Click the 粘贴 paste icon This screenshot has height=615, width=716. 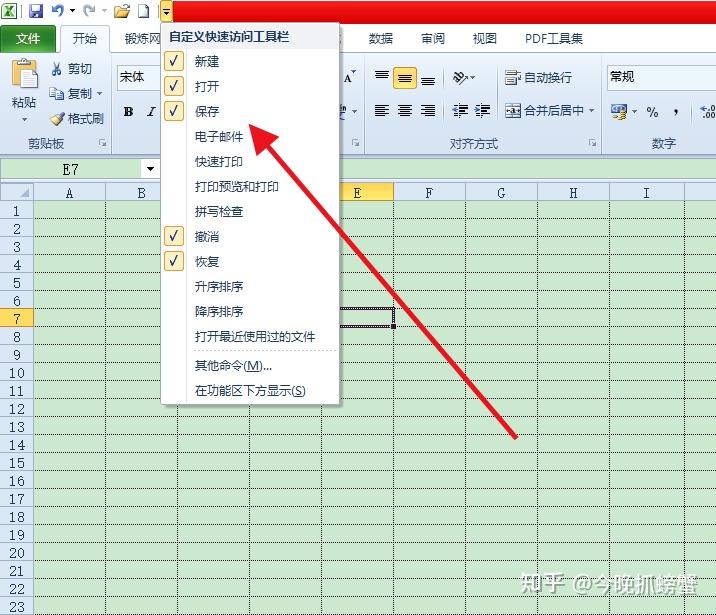coord(24,74)
